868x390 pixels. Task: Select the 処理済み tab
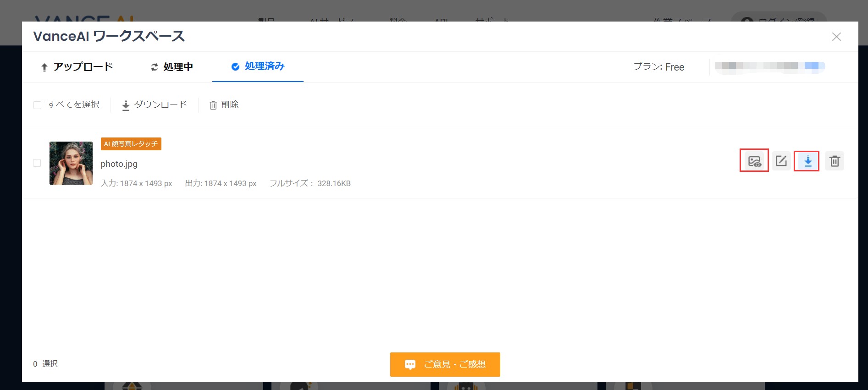[x=258, y=66]
